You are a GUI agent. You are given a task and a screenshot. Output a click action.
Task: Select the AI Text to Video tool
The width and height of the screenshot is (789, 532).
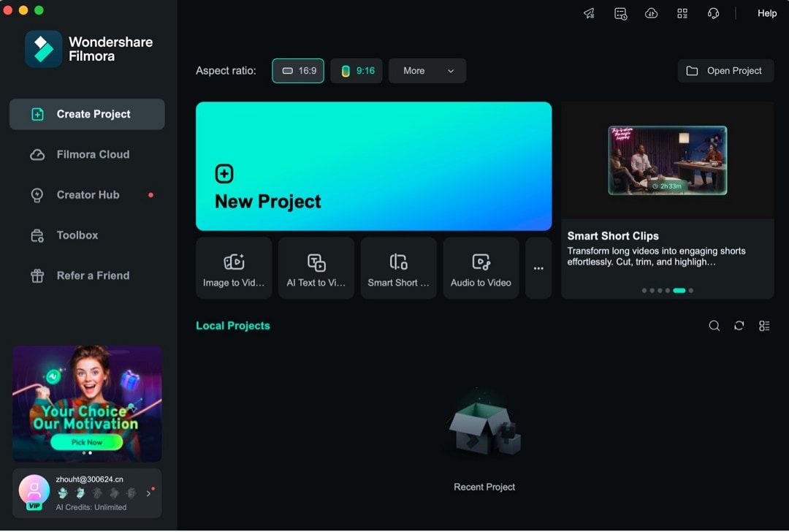coord(316,267)
